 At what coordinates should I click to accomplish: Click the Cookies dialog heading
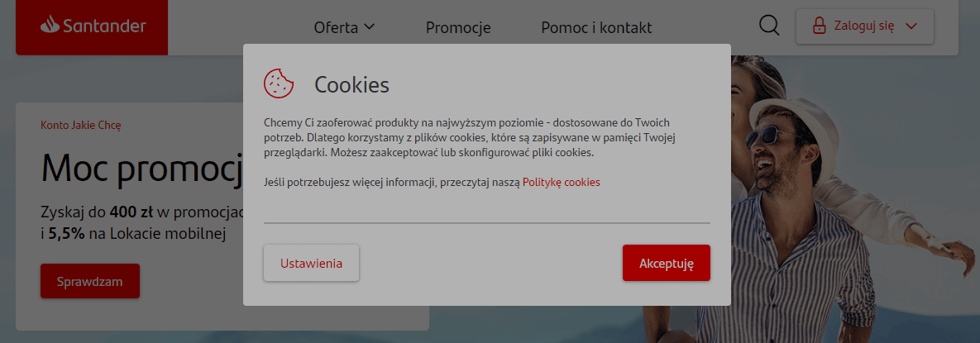(351, 84)
